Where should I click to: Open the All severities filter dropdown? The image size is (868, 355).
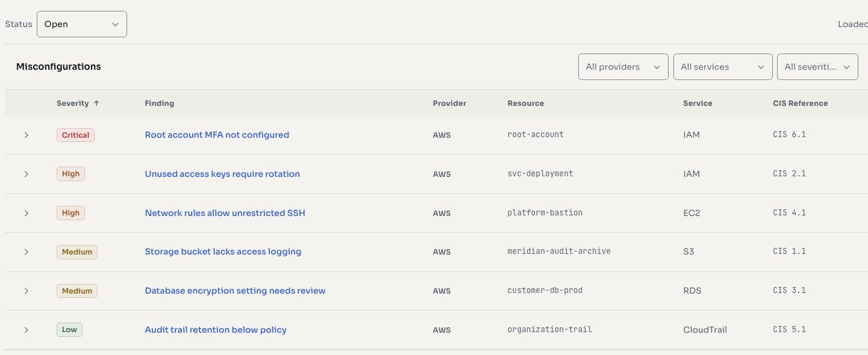(817, 67)
